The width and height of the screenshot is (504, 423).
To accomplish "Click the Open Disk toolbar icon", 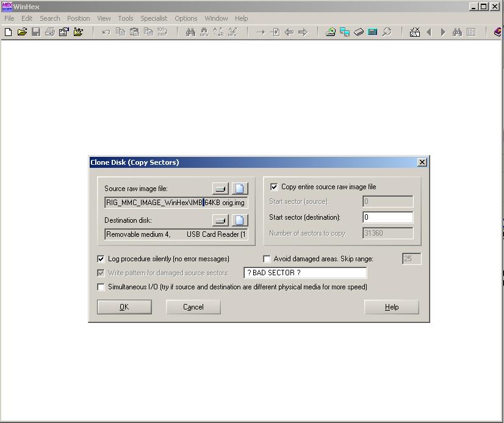I will coord(331,32).
